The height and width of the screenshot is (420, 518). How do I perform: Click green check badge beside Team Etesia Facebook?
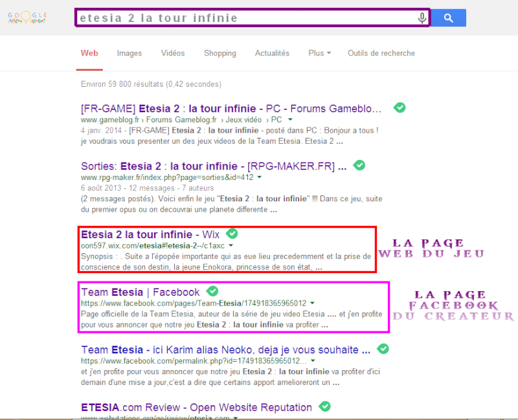point(212,291)
